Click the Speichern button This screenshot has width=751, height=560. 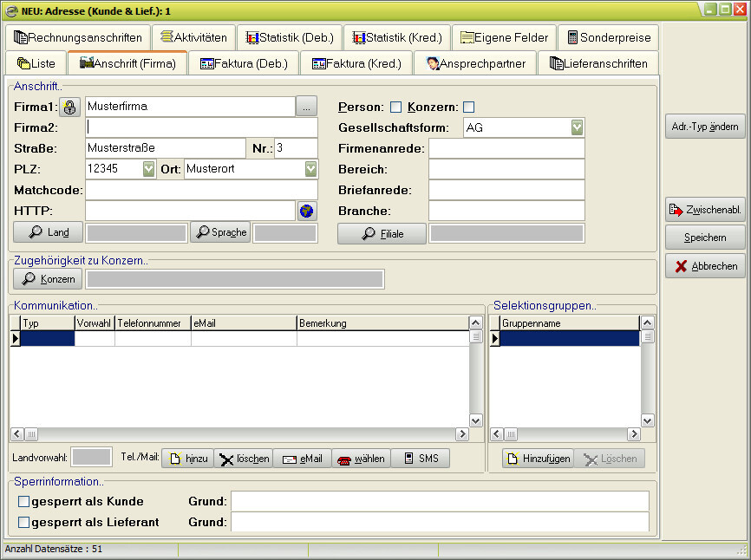pos(704,238)
